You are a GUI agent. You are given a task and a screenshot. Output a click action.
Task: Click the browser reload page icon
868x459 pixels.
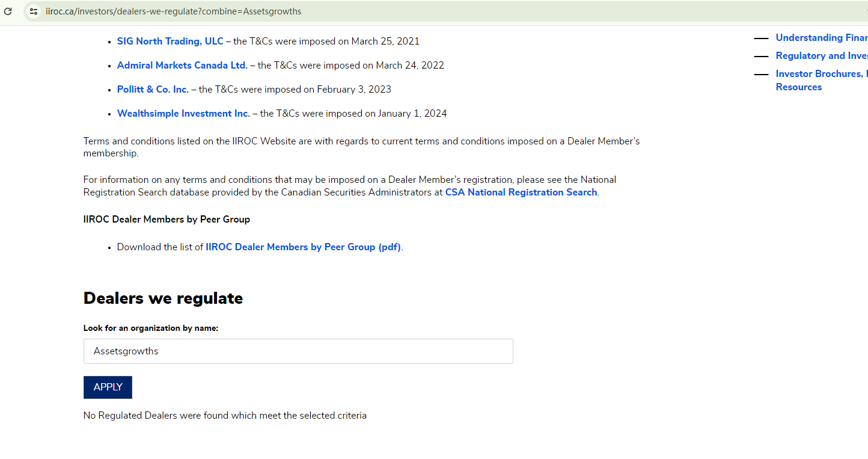(8, 11)
